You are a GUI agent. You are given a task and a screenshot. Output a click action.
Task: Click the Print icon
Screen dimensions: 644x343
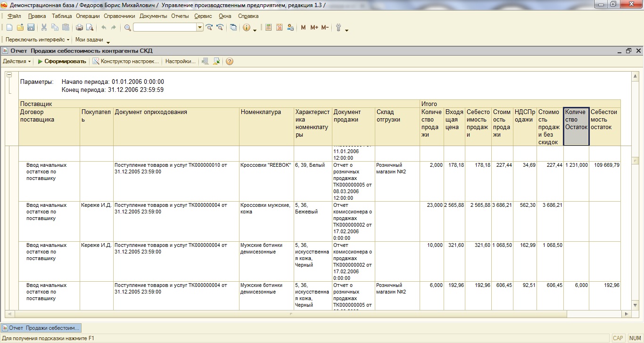79,28
